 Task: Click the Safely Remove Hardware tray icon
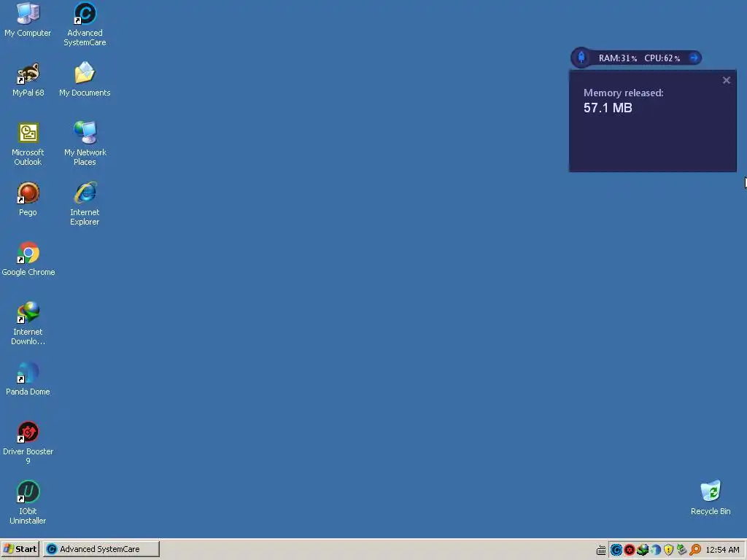[x=682, y=550]
